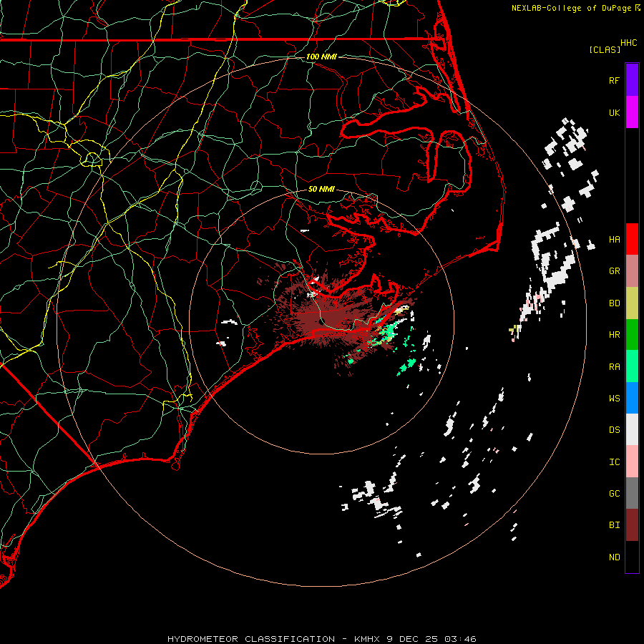Click the UK magenta legend swatch
Screen dimensions: 644x644
[632, 112]
